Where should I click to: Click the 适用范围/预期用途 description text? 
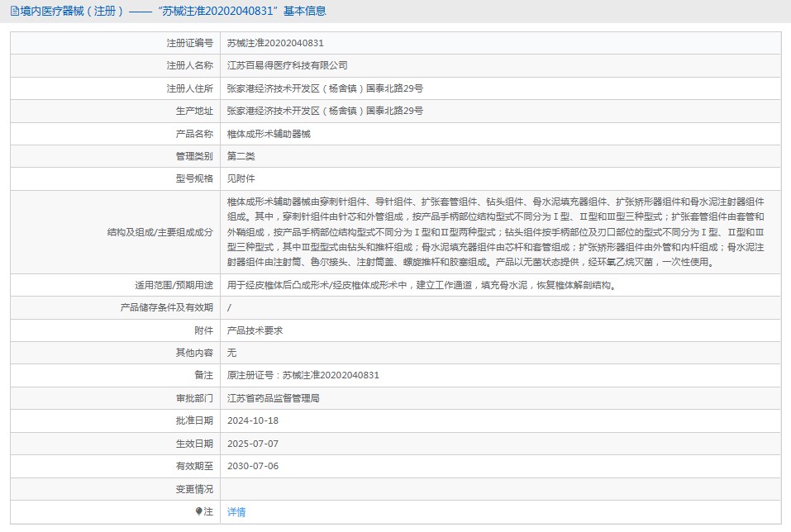pos(422,285)
